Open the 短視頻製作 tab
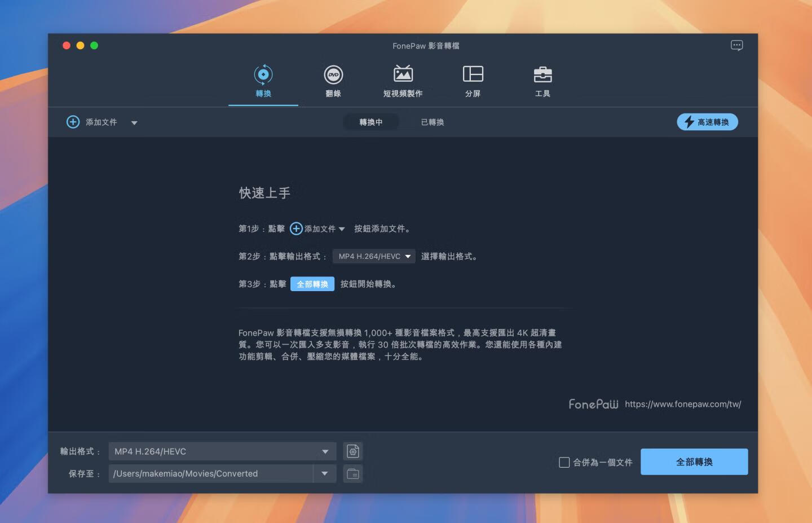This screenshot has height=523, width=812. (x=403, y=82)
